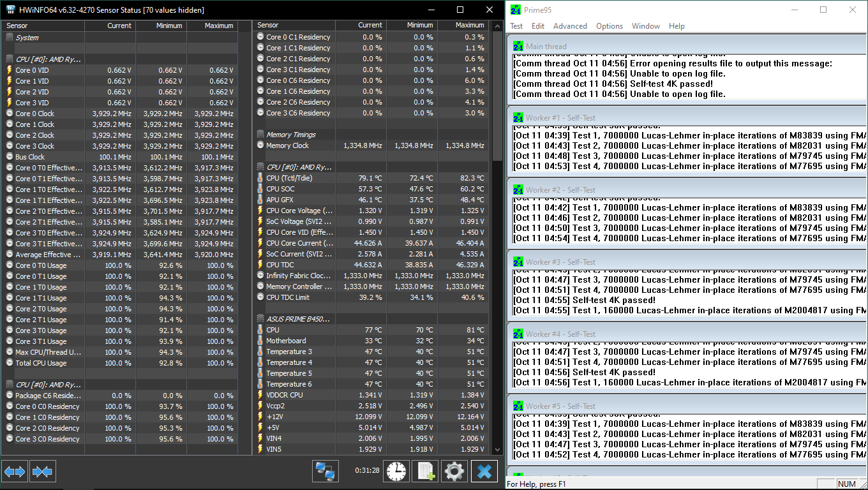
Task: Click the shrink columns arrows button in HWiNFO
Action: 42,471
